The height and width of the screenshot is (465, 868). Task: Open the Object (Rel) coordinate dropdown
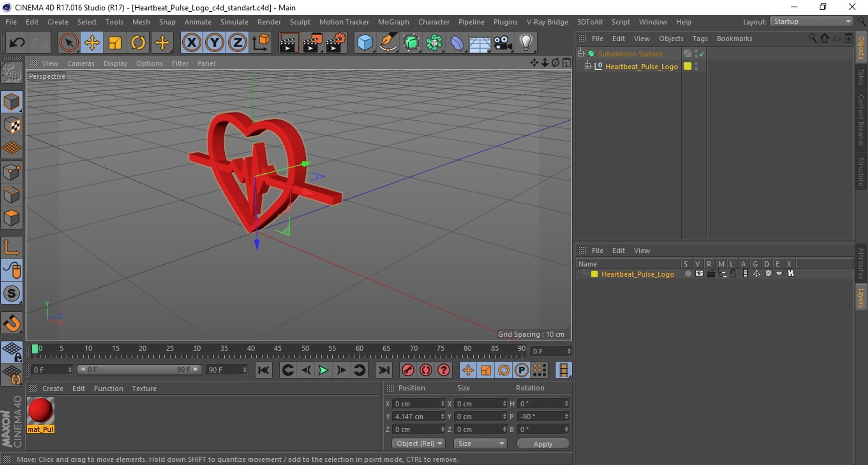point(419,444)
